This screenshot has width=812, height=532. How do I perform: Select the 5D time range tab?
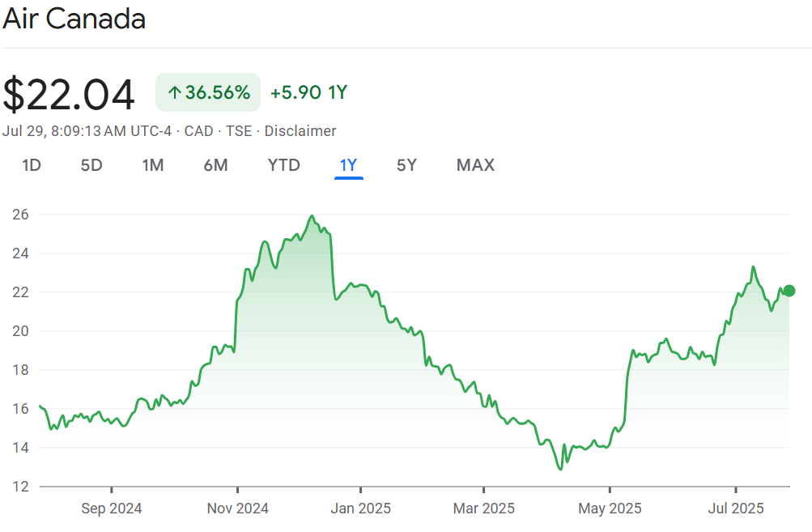click(x=91, y=165)
